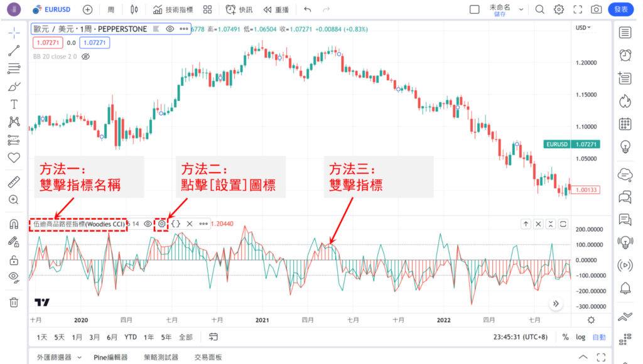Select the text annotation tool
Viewport: 643px width, 364px height.
[x=14, y=104]
